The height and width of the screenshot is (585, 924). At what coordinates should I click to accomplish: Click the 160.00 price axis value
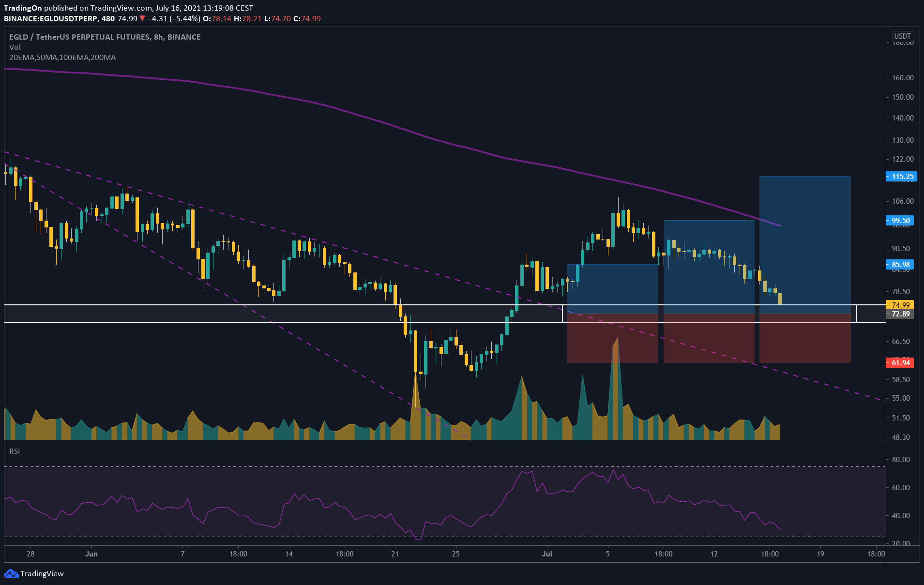[x=903, y=77]
